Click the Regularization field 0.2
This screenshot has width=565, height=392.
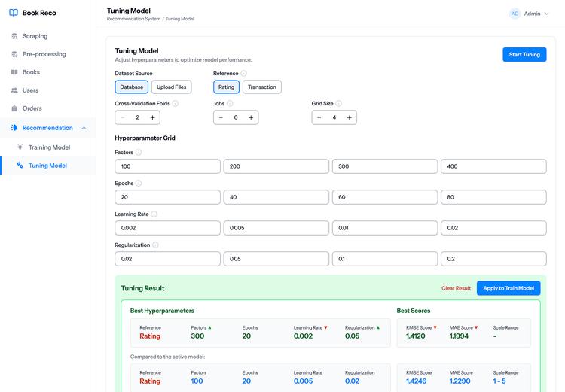coord(493,259)
